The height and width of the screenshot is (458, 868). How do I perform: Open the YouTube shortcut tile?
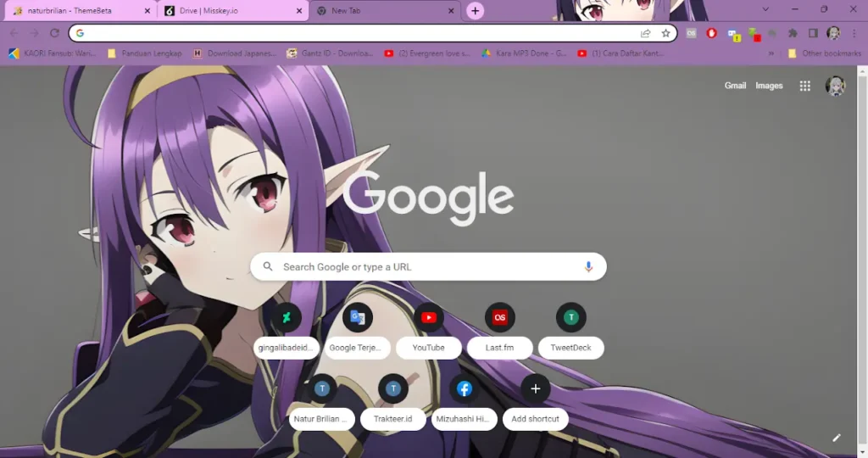coord(428,331)
